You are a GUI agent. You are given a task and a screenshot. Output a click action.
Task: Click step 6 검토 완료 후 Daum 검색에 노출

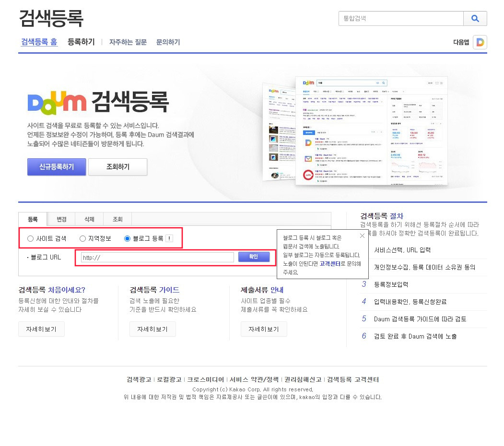tap(415, 336)
